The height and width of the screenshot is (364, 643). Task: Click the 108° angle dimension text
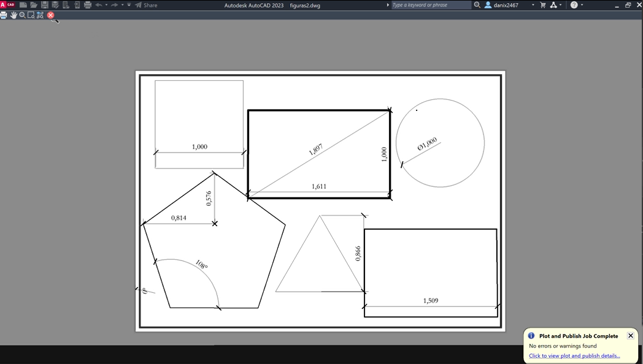201,265
